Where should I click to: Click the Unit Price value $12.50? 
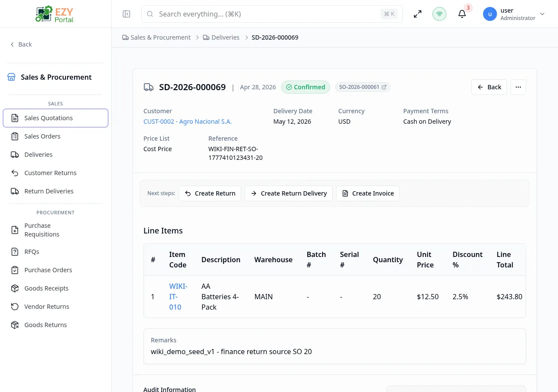click(428, 297)
